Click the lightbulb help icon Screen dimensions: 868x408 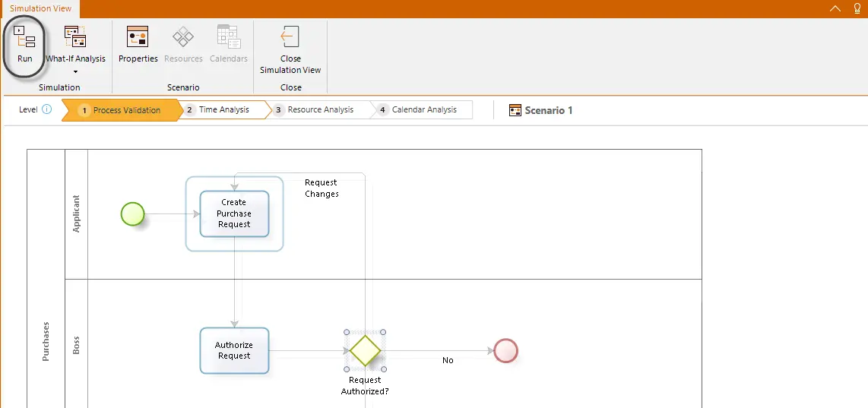(857, 8)
